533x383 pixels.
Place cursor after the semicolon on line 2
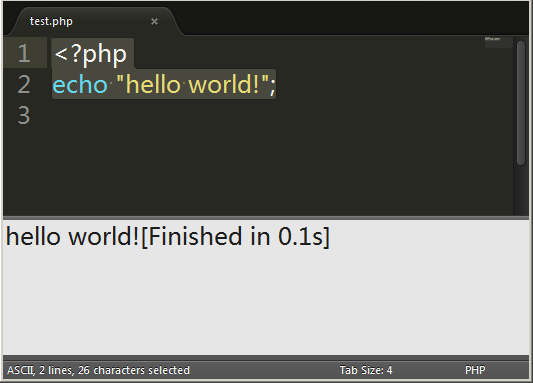pyautogui.click(x=276, y=84)
